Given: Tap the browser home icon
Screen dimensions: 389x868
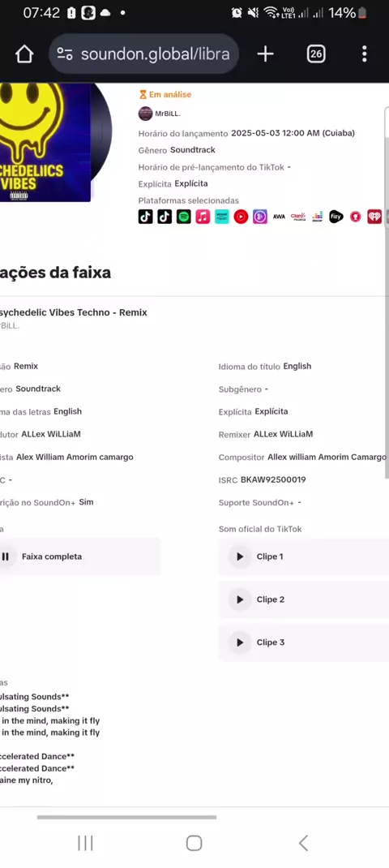Looking at the screenshot, I should [x=24, y=54].
